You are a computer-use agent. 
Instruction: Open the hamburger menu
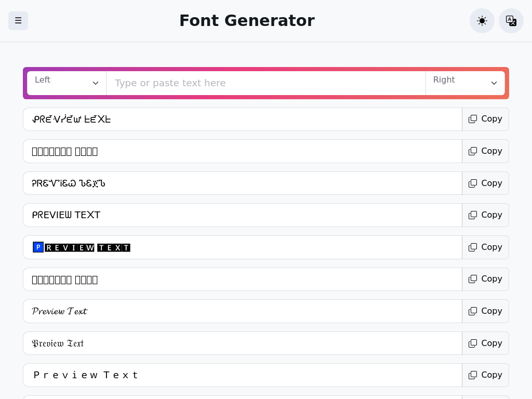pyautogui.click(x=18, y=21)
